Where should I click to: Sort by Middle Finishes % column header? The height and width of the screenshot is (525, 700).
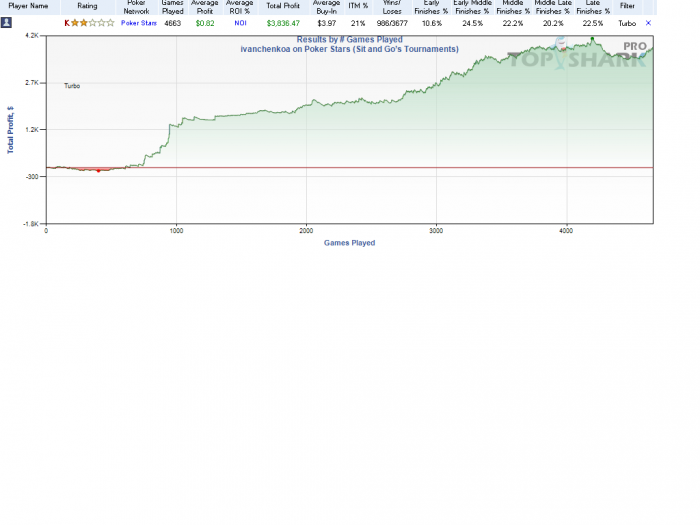(513, 7)
